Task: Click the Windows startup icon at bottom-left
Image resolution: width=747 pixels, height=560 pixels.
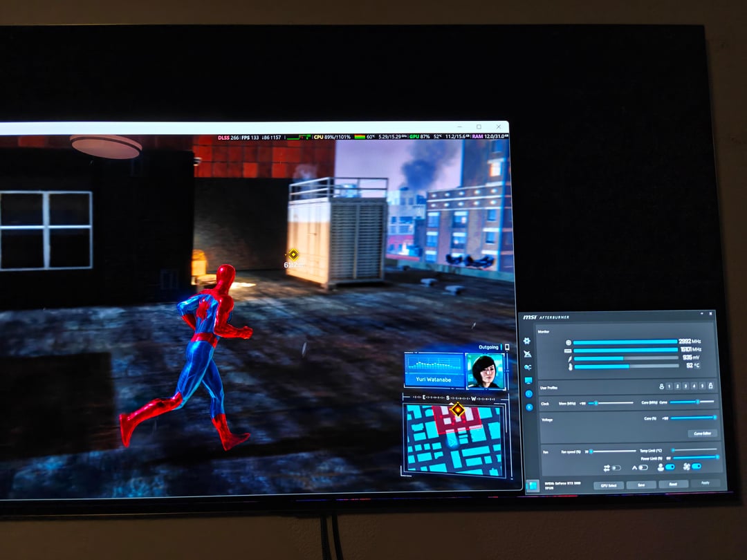Action: tap(533, 485)
